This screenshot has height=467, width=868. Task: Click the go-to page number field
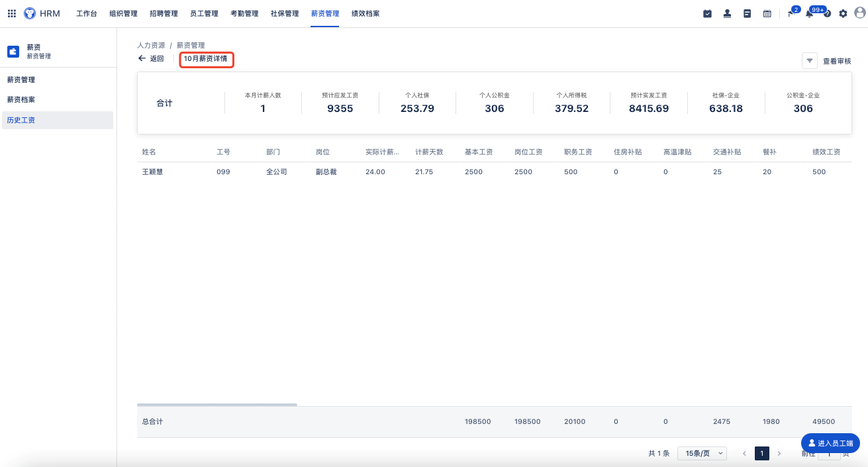[829, 454]
